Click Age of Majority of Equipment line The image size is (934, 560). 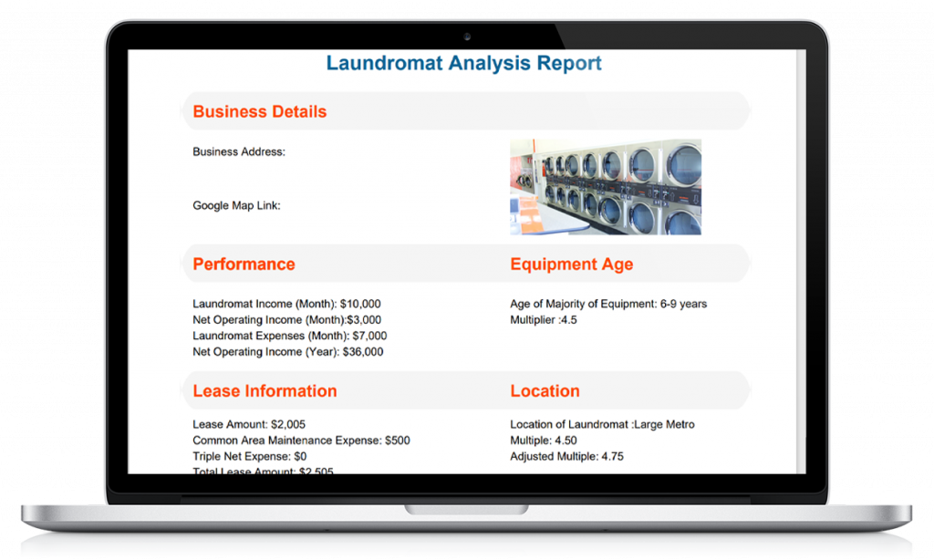coord(607,304)
